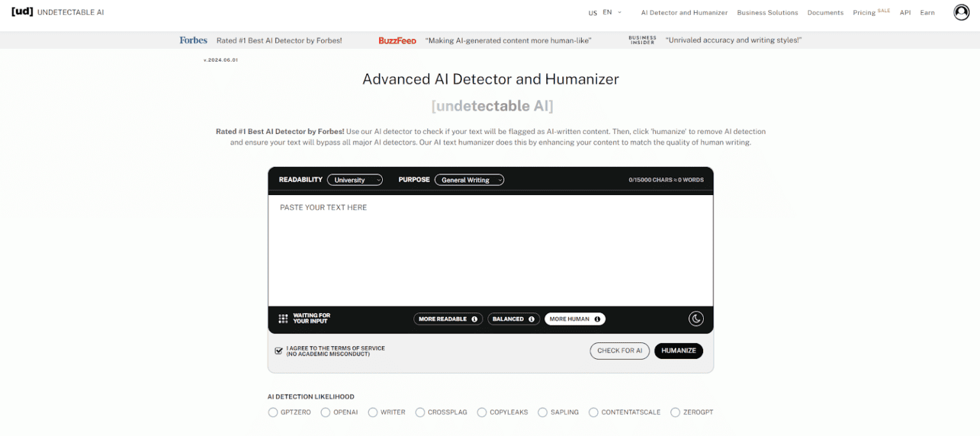The image size is (980, 436).
Task: Click the Undetectable AI [ud] logo
Action: [22, 11]
